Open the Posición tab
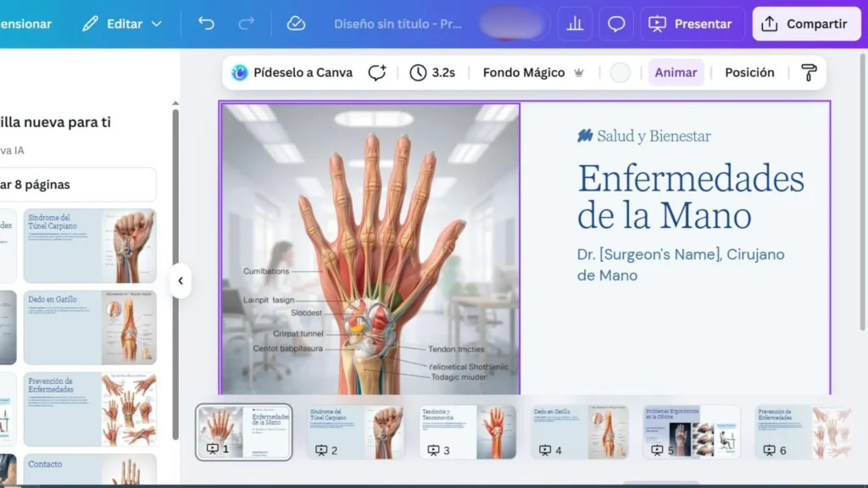 tap(749, 73)
